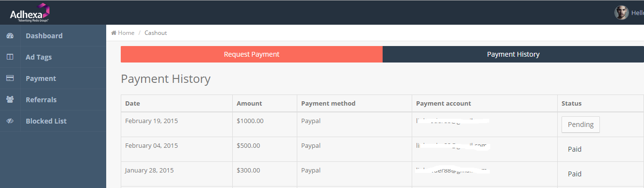This screenshot has height=188, width=644.
Task: Click the Ad Tags columns icon
Action: (x=10, y=57)
